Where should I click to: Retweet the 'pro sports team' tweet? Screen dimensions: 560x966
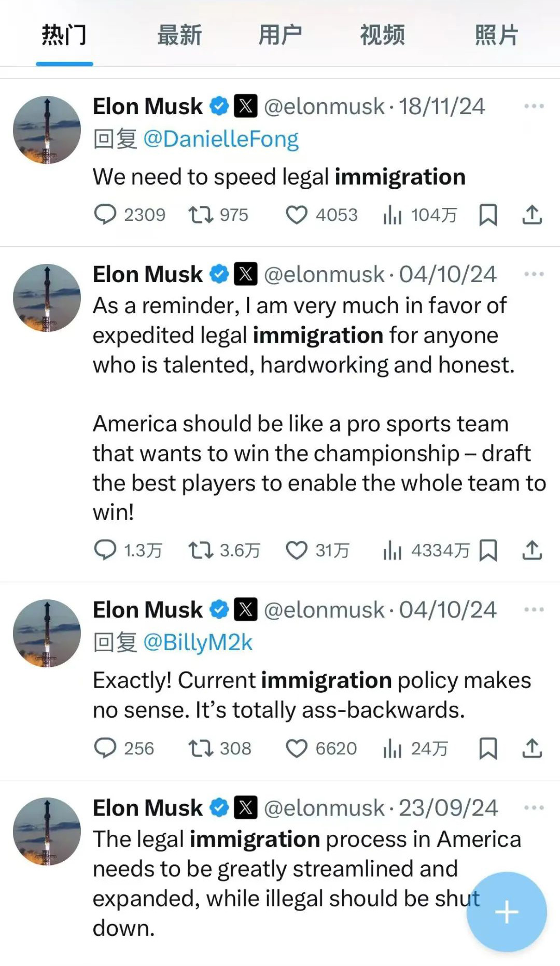pyautogui.click(x=201, y=550)
